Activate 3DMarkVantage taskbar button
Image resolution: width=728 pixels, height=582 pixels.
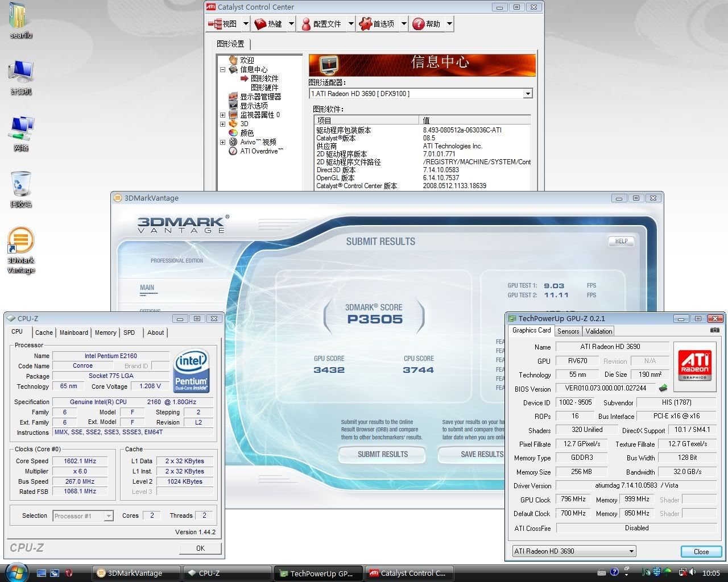coord(137,573)
